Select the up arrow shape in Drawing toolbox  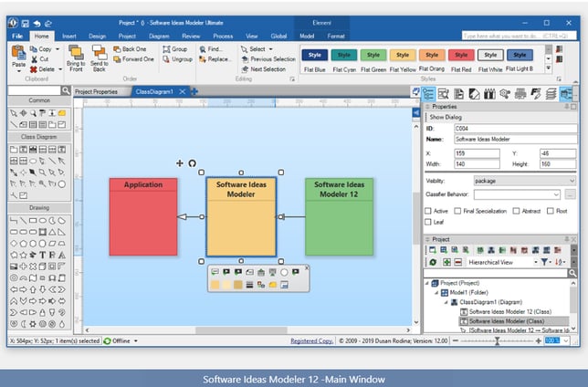[33, 289]
